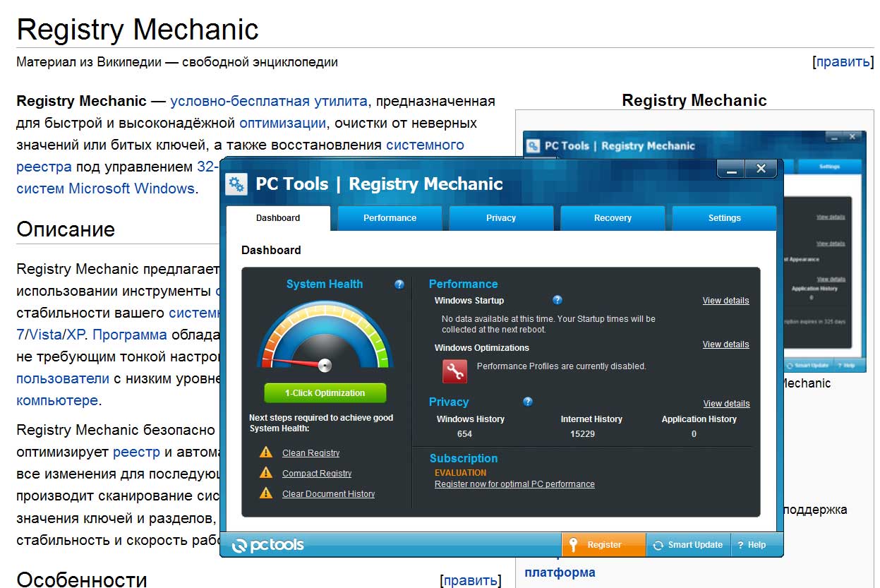The width and height of the screenshot is (880, 588).
Task: Open the Vista link in Описание
Action: (x=46, y=335)
